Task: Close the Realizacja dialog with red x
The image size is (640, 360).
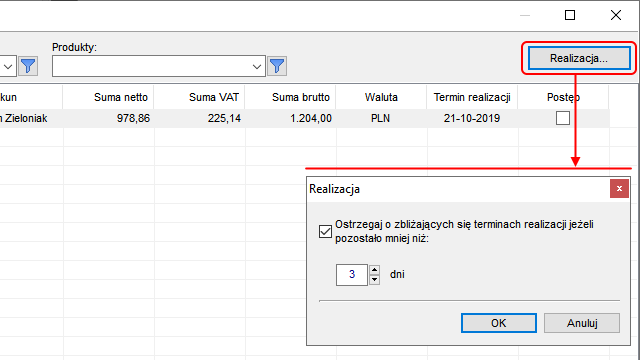Action: point(619,189)
